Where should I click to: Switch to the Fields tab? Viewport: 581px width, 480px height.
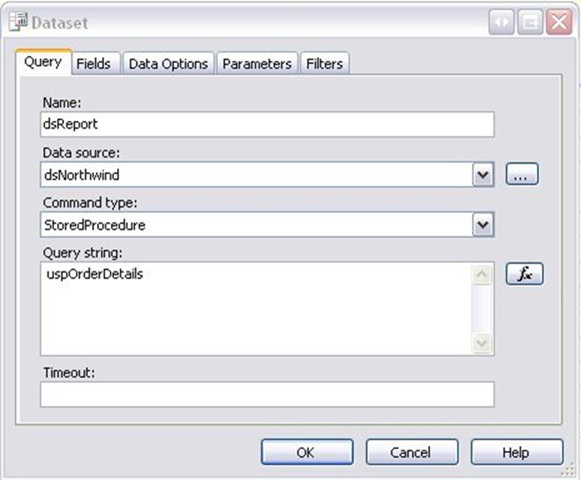point(96,64)
